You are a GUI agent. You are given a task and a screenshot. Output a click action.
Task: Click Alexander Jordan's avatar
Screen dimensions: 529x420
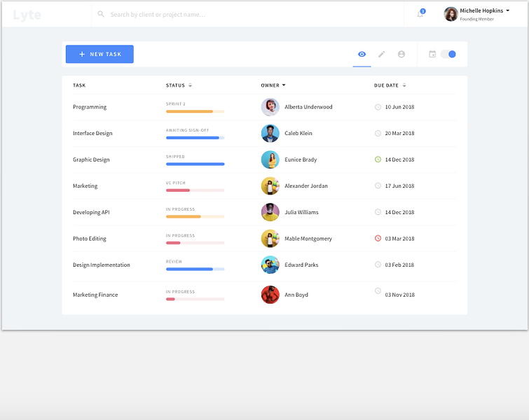tap(270, 185)
